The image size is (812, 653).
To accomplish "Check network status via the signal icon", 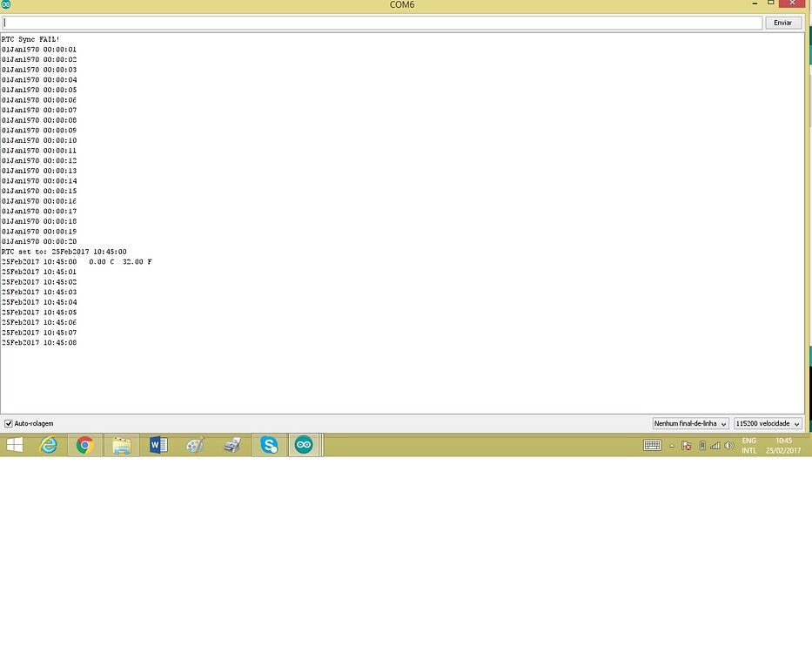I will click(715, 445).
